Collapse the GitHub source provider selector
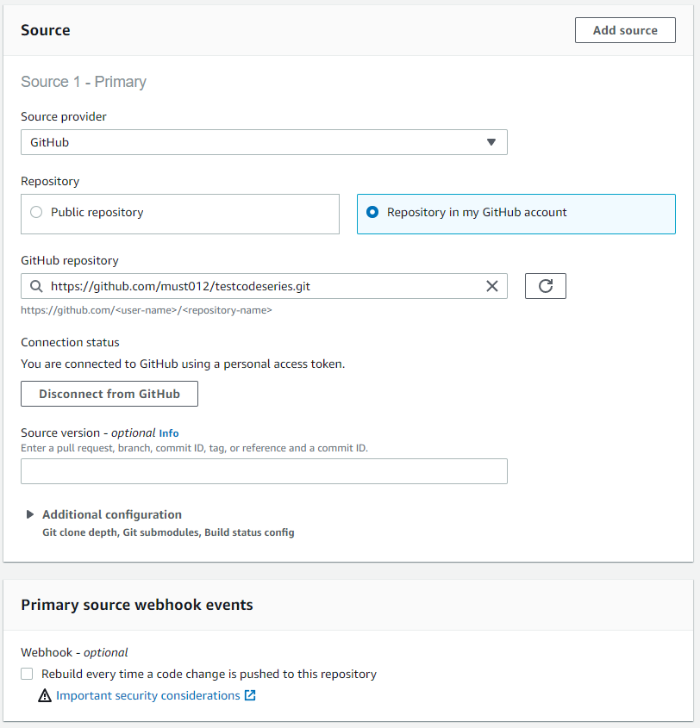This screenshot has width=700, height=728. pyautogui.click(x=491, y=142)
